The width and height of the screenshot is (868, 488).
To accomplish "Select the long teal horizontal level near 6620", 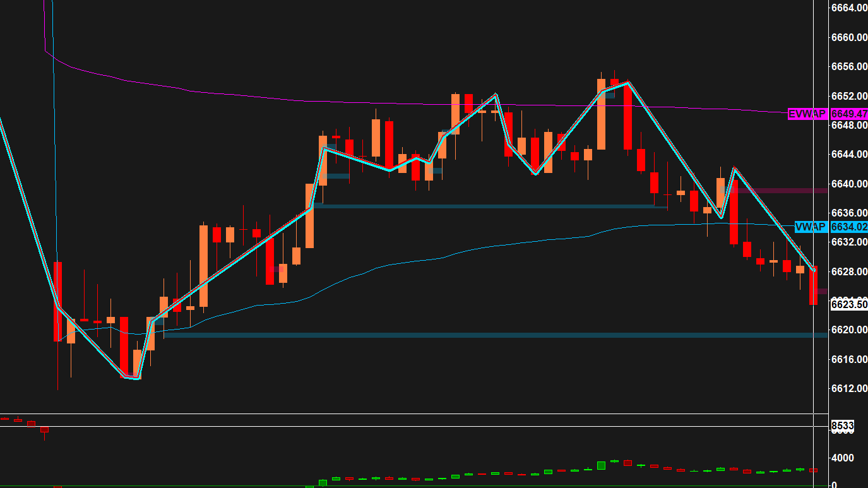I will point(496,335).
